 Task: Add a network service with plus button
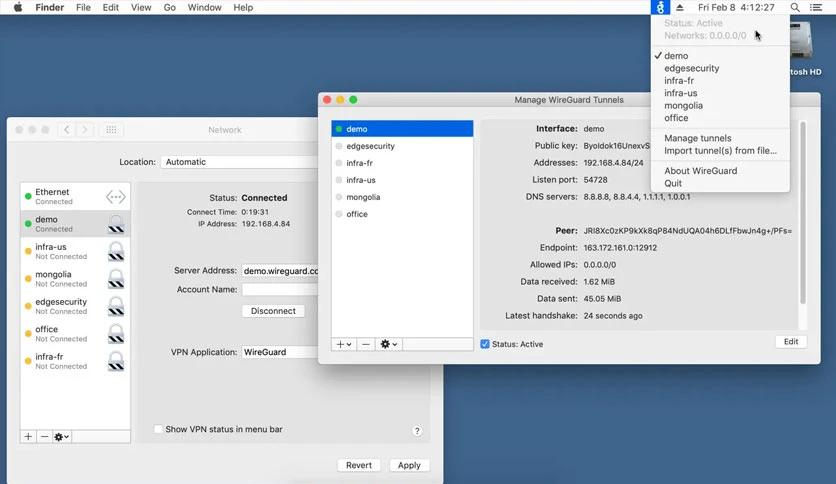coord(28,437)
